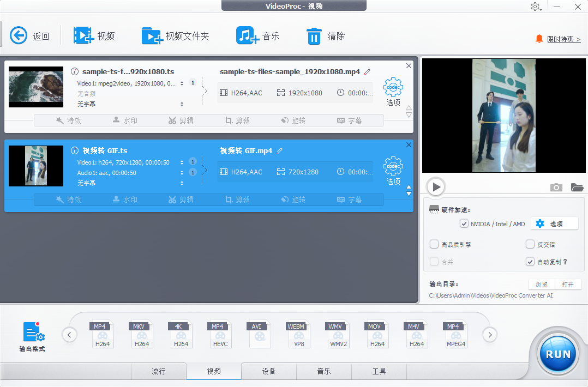This screenshot has width=588, height=387.
Task: Play the video preview
Action: coord(435,187)
